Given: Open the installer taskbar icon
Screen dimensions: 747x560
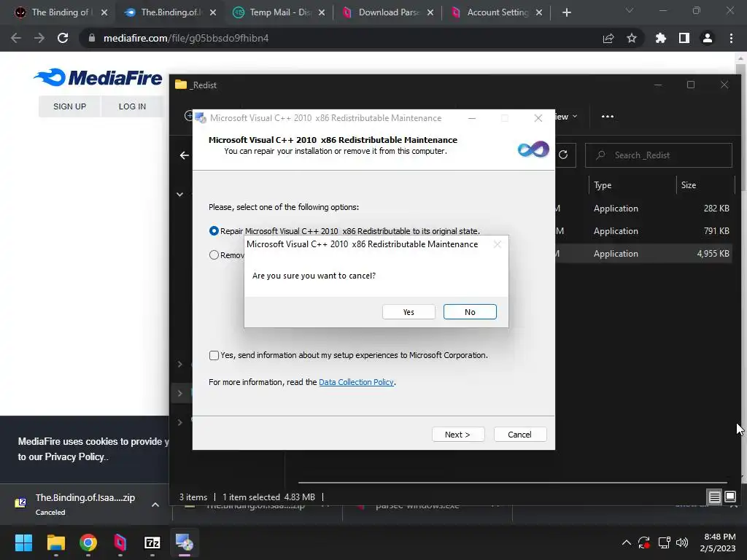Looking at the screenshot, I should pyautogui.click(x=185, y=542).
